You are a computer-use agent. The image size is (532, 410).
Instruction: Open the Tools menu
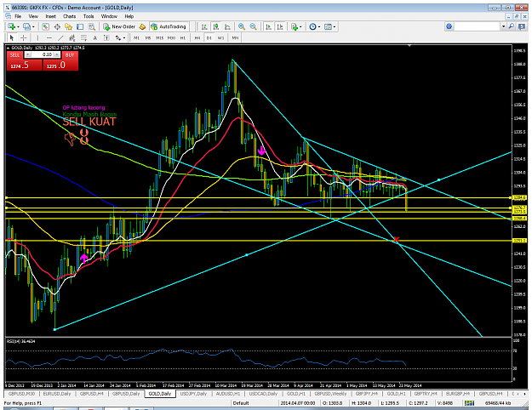[89, 16]
